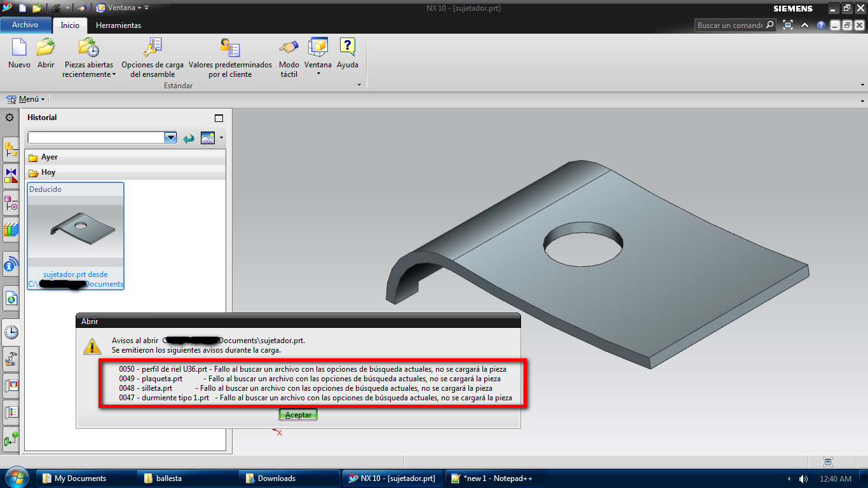Open the Web Browser sidebar tab
This screenshot has height=488, width=868.
[x=11, y=297]
